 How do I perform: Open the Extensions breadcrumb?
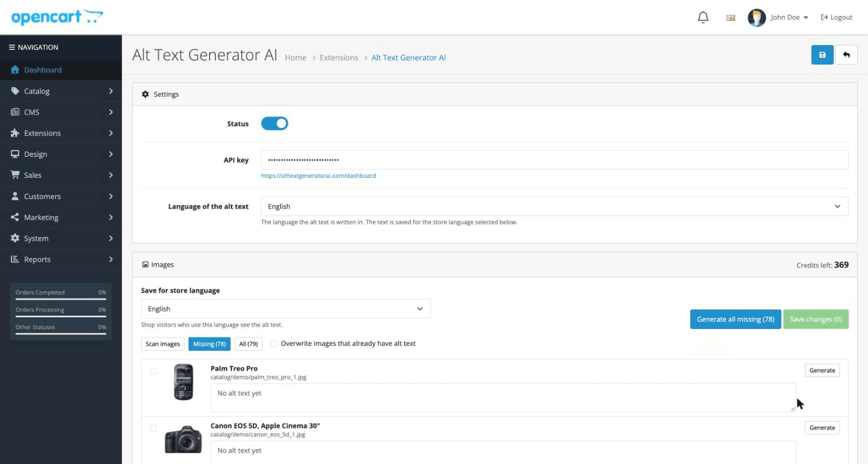pos(339,57)
